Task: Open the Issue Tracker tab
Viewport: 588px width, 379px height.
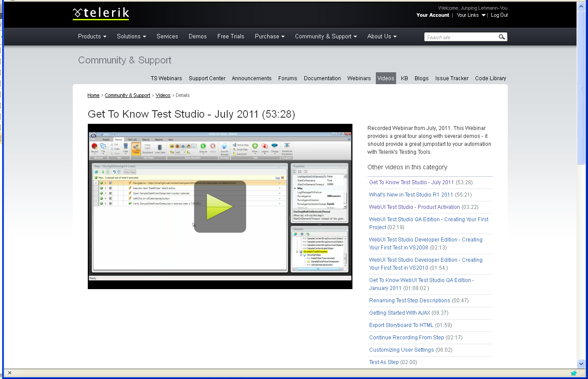Action: [452, 78]
